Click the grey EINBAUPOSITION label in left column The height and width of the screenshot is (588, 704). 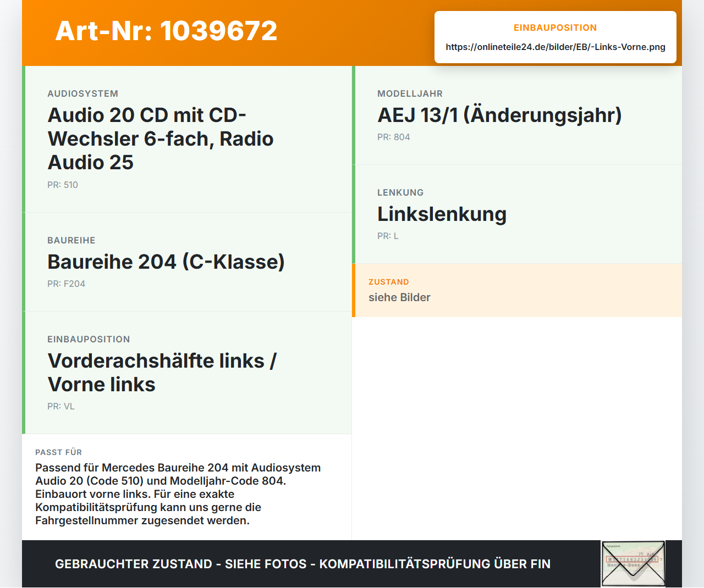[89, 339]
